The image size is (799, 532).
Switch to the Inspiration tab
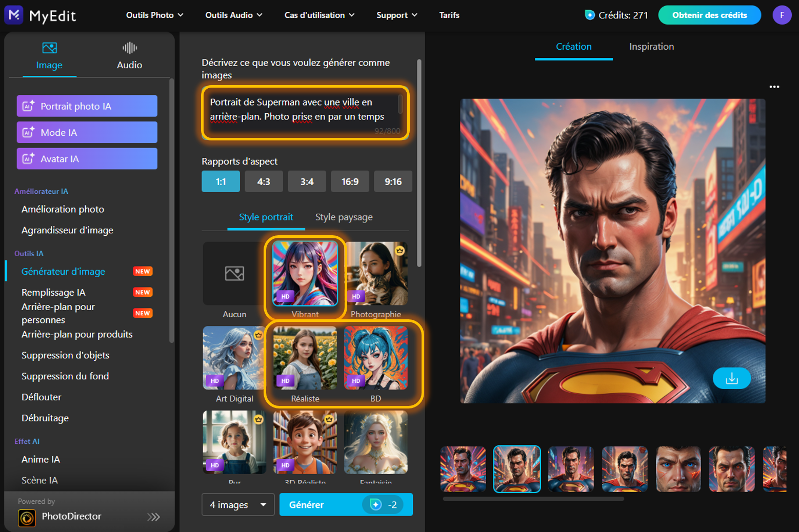pyautogui.click(x=651, y=47)
